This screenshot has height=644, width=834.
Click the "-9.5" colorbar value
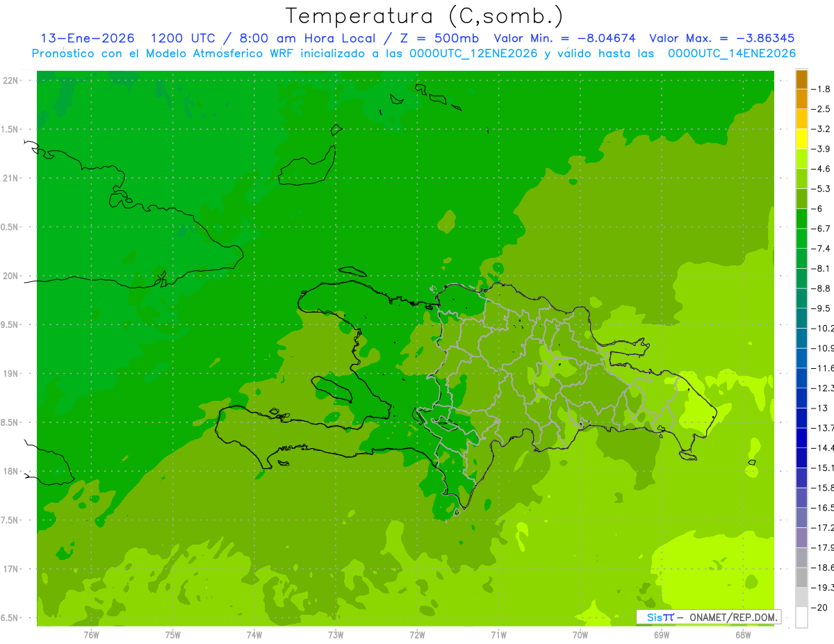coord(821,308)
